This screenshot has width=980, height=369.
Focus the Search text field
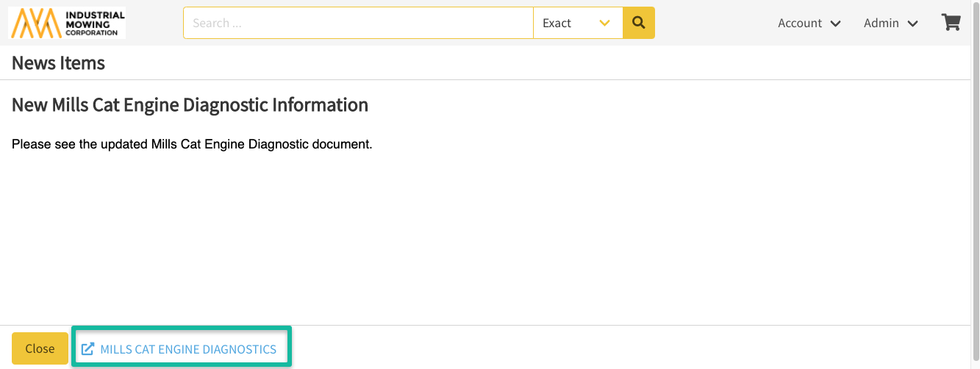[357, 23]
